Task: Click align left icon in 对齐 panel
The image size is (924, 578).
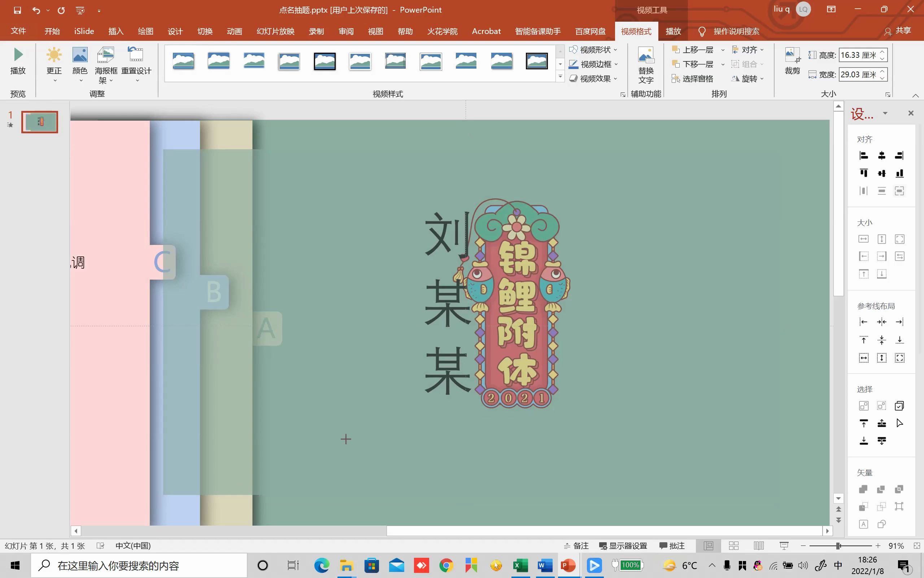Action: pos(864,156)
